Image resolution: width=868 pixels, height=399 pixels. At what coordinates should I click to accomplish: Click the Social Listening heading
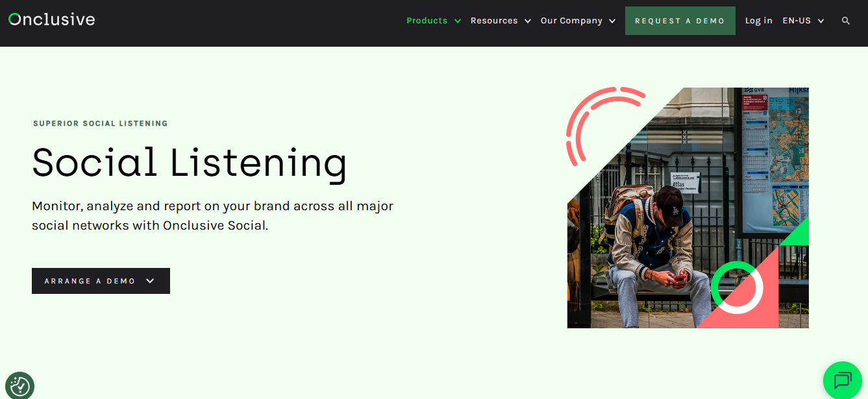[x=189, y=163]
